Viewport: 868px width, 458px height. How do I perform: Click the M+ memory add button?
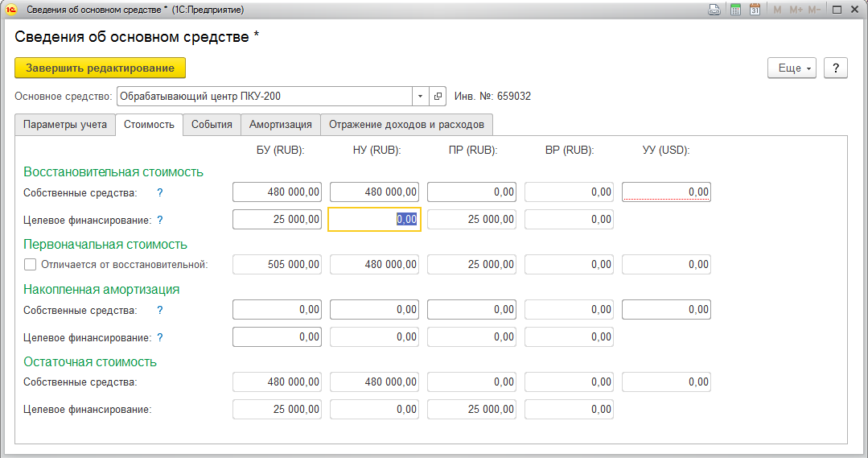point(796,10)
